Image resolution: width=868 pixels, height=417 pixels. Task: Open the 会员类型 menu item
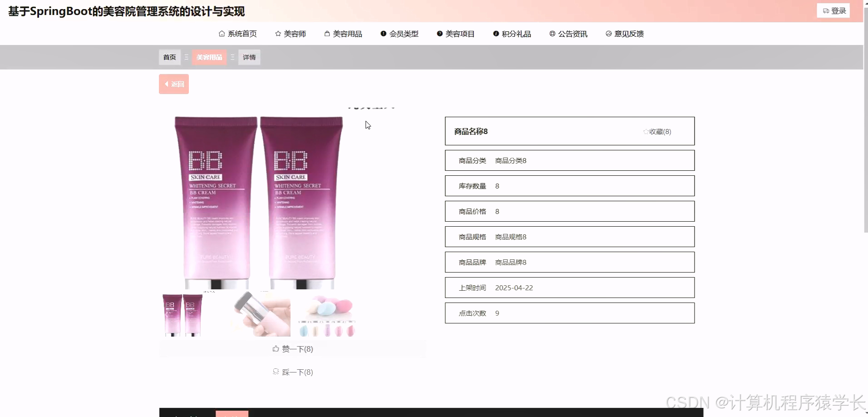[399, 34]
